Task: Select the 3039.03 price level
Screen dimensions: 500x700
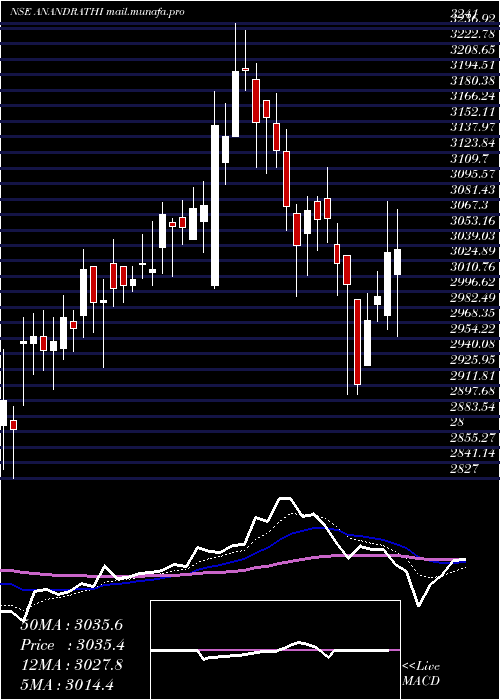Action: click(473, 236)
